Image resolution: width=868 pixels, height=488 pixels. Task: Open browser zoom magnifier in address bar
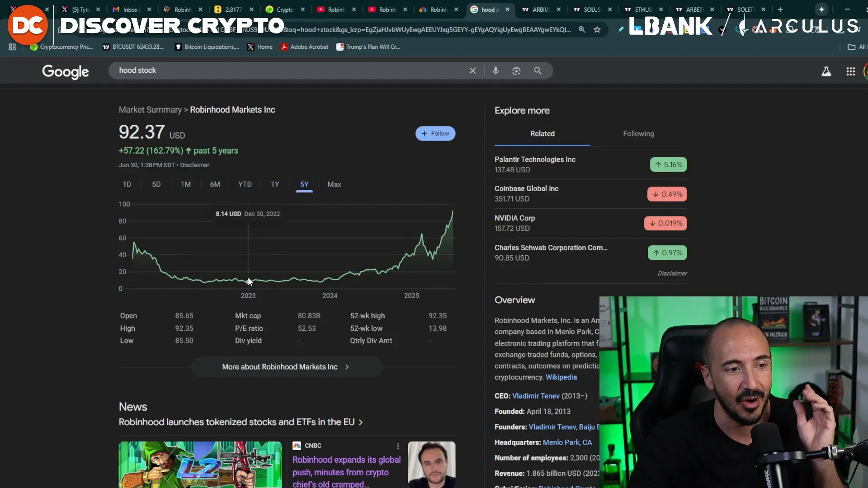click(582, 30)
